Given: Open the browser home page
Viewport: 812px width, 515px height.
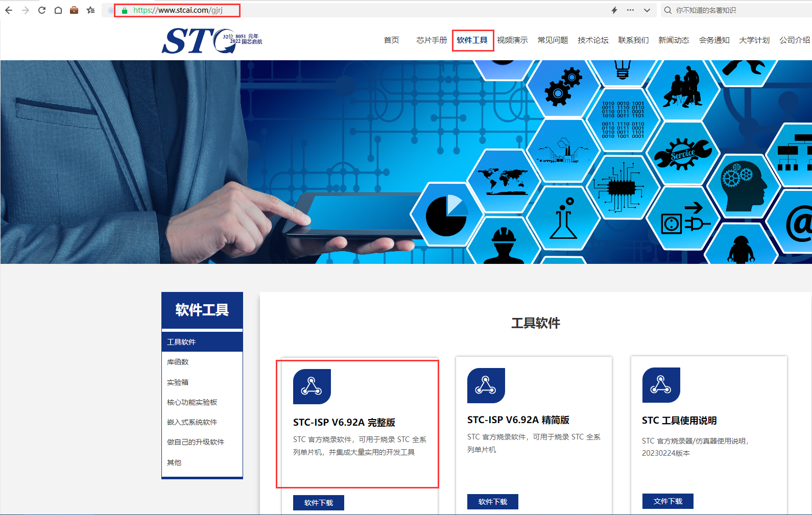Looking at the screenshot, I should point(58,10).
